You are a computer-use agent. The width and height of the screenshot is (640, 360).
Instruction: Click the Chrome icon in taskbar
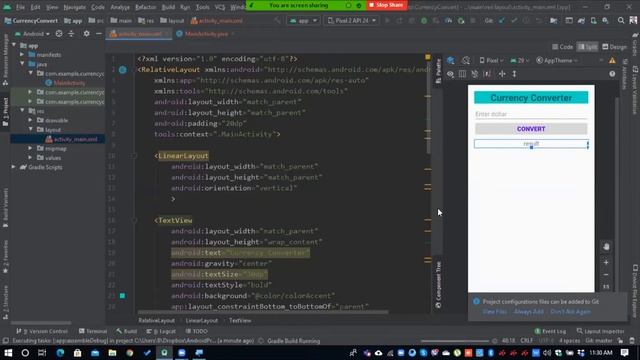130,353
